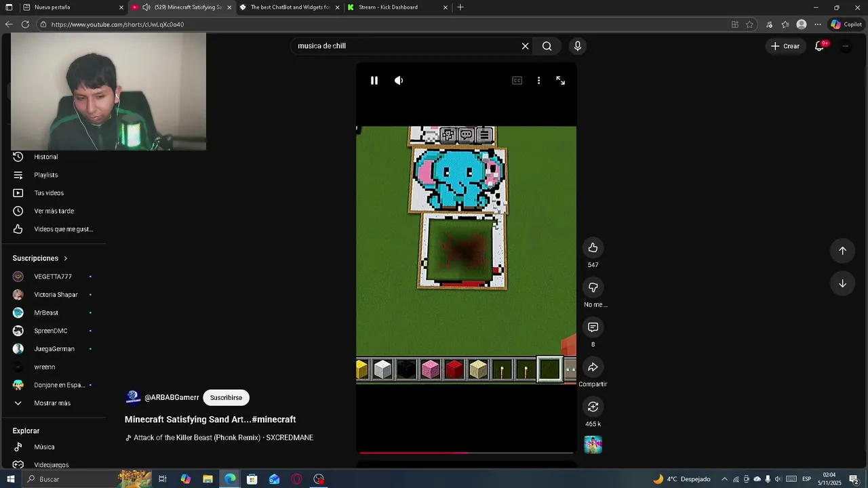This screenshot has height=488, width=868.
Task: Seek using the Shorts progress bar
Action: click(x=467, y=453)
